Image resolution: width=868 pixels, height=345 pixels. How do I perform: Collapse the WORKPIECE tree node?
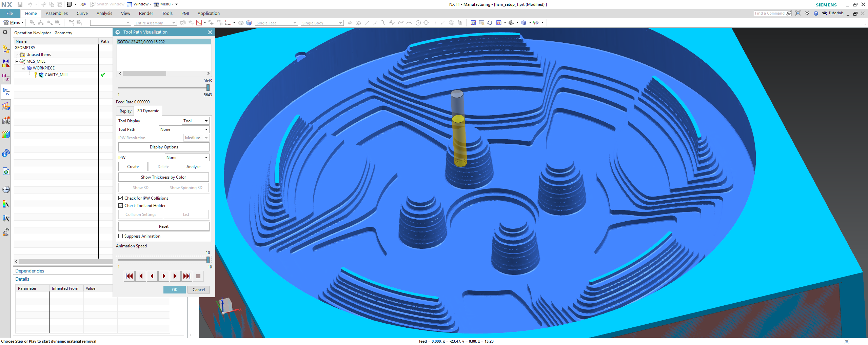[23, 68]
